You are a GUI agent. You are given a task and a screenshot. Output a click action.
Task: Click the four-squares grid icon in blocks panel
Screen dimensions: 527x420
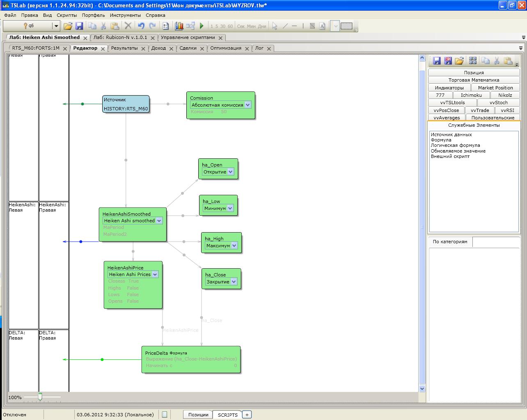(x=473, y=61)
